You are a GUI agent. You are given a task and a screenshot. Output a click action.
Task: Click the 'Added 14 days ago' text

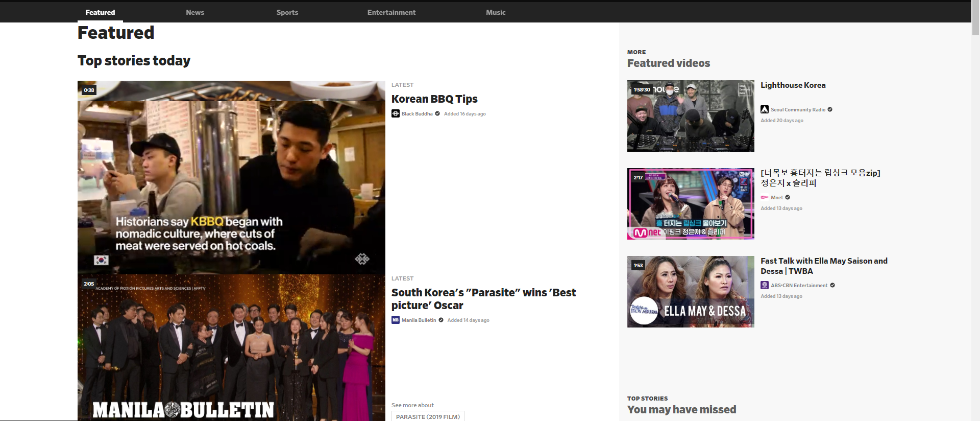click(469, 320)
